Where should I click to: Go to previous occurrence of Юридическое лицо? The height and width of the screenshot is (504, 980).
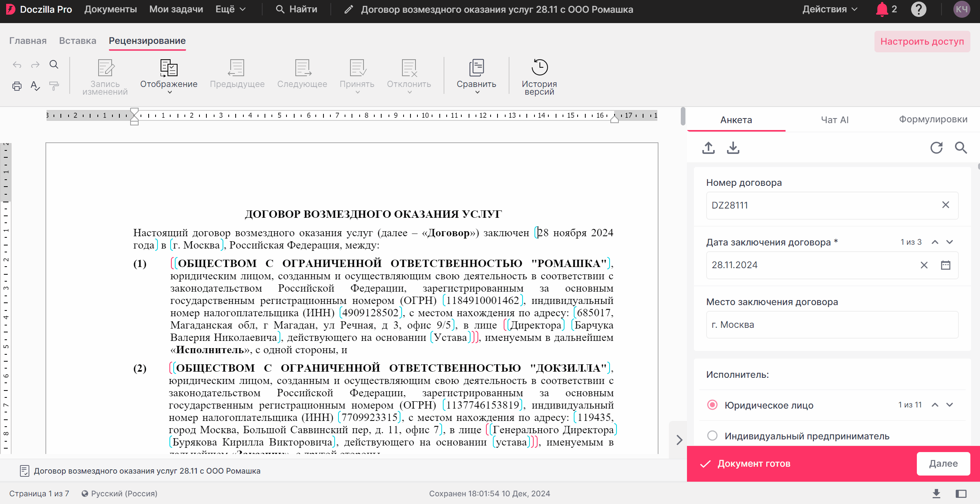coord(935,405)
